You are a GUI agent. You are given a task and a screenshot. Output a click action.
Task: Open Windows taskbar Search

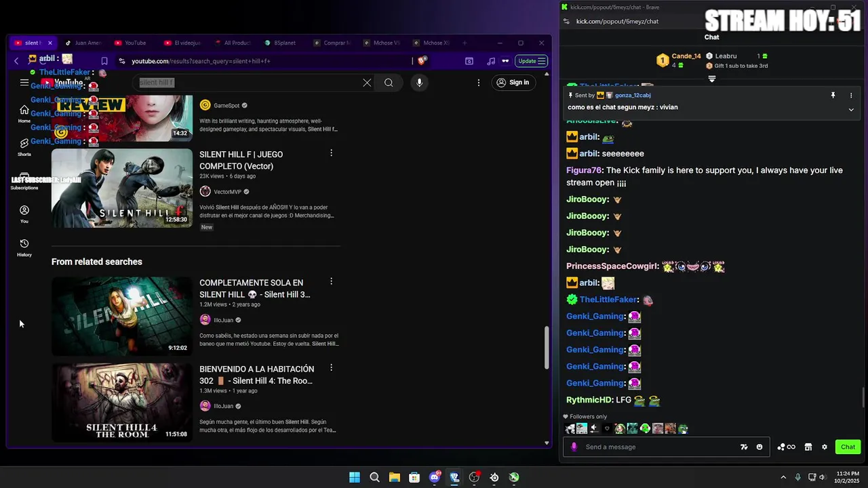(374, 477)
